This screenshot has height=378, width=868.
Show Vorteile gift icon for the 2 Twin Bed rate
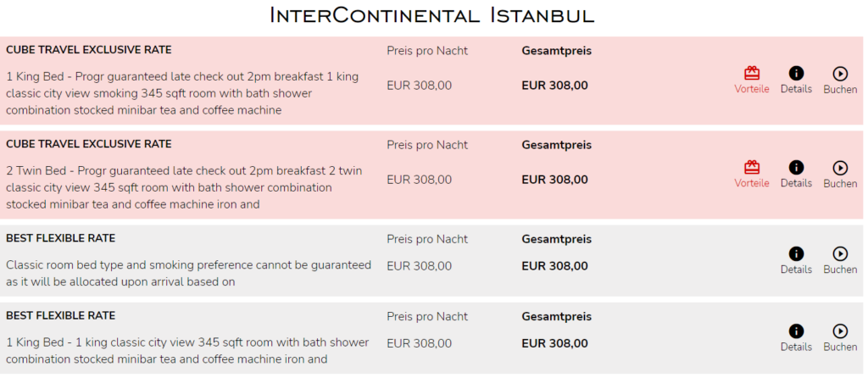click(751, 168)
